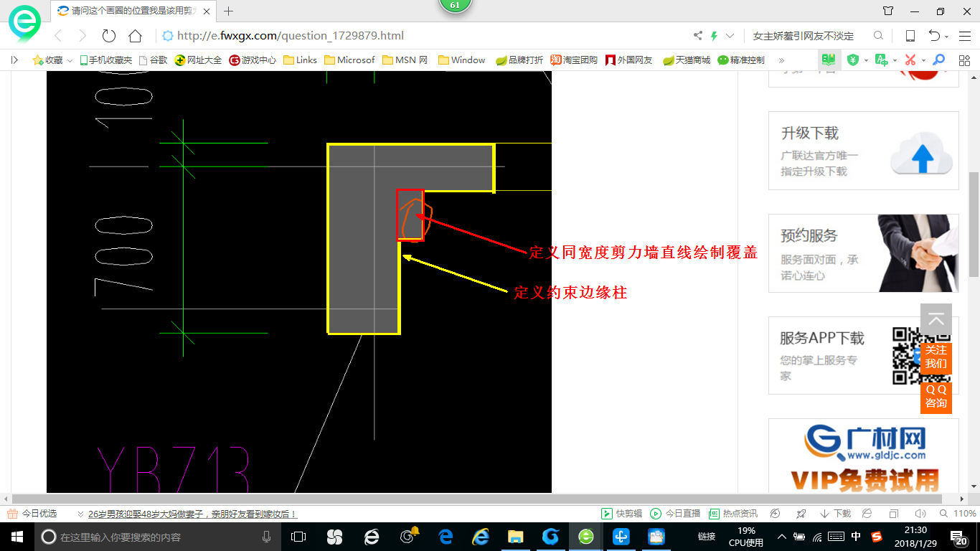Toggle bookmarks sidebar expand icon
The width and height of the screenshot is (980, 551).
(14, 60)
